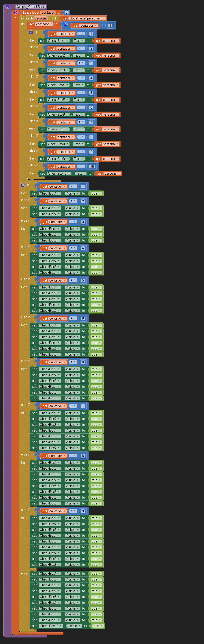This screenshot has width=204, height=644.
Task: Click the Omplir_CheckBoxs procedure name field
Action: click(30, 7)
